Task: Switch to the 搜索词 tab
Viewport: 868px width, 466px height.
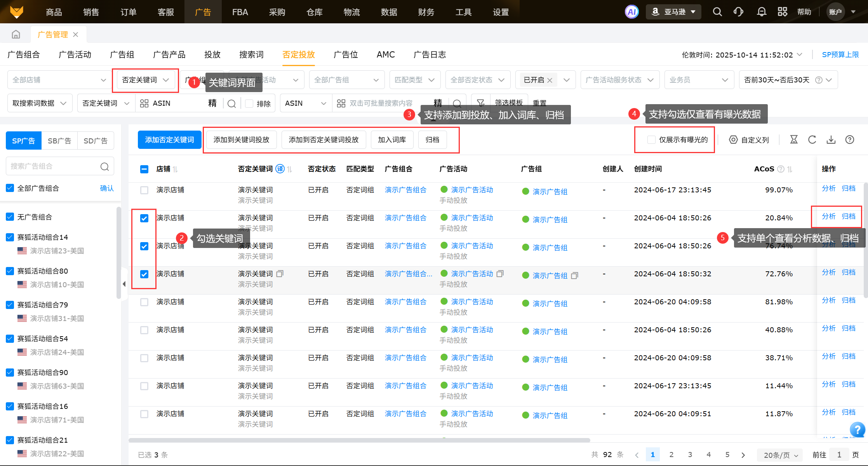Action: (251, 55)
